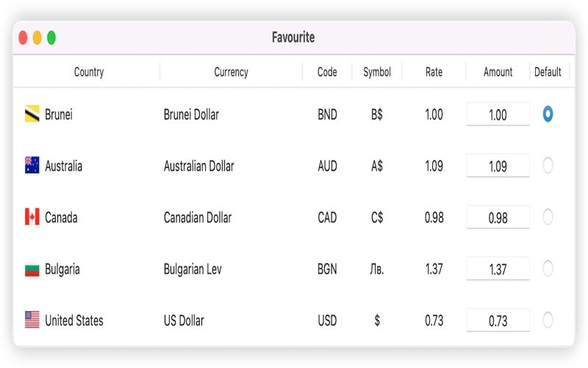Image resolution: width=588 pixels, height=368 pixels.
Task: Click the Australian Dollar amount field
Action: (x=498, y=166)
